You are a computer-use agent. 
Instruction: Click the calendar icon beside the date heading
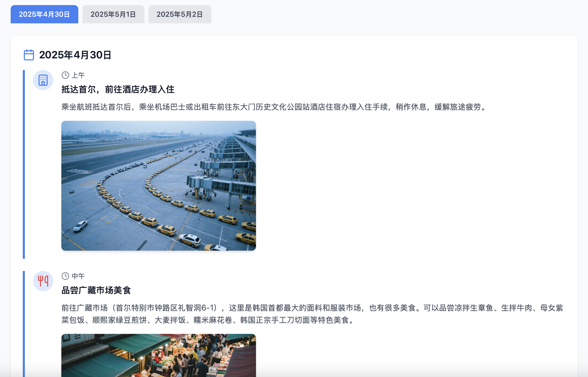point(29,55)
